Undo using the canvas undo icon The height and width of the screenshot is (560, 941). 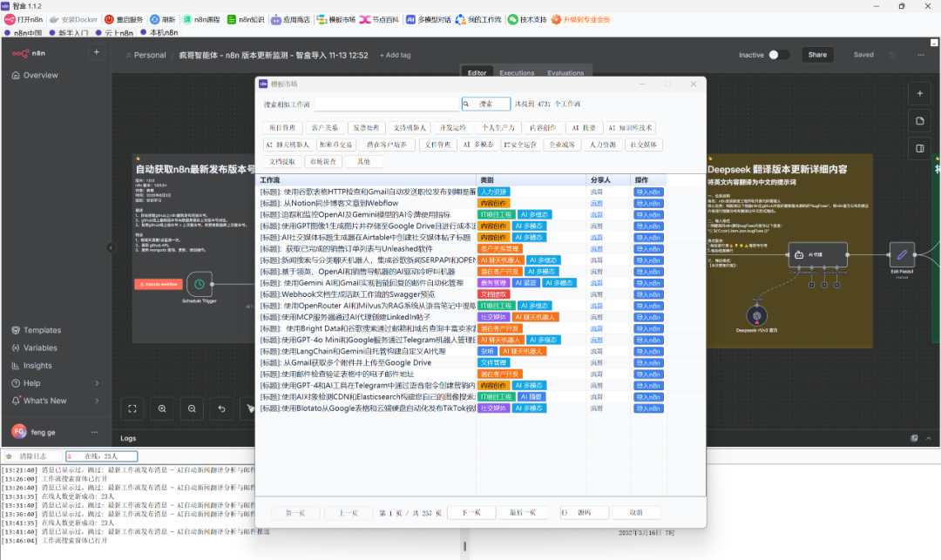tap(221, 408)
